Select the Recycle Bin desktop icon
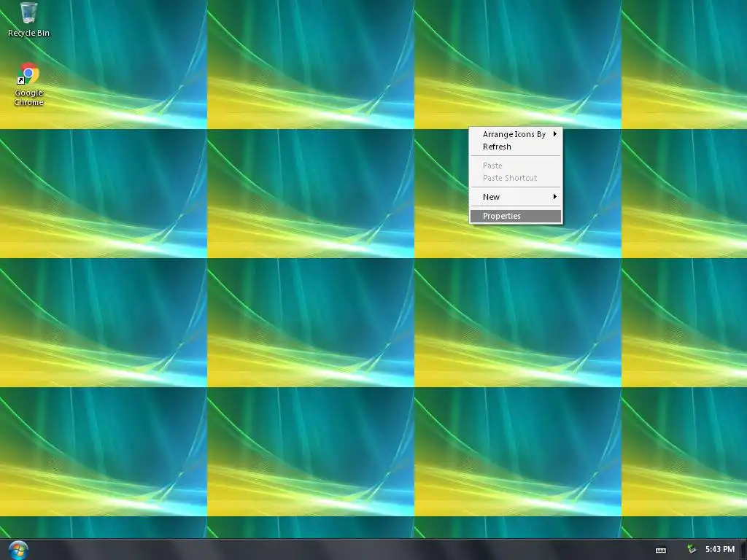Image resolution: width=747 pixels, height=560 pixels. (x=28, y=19)
